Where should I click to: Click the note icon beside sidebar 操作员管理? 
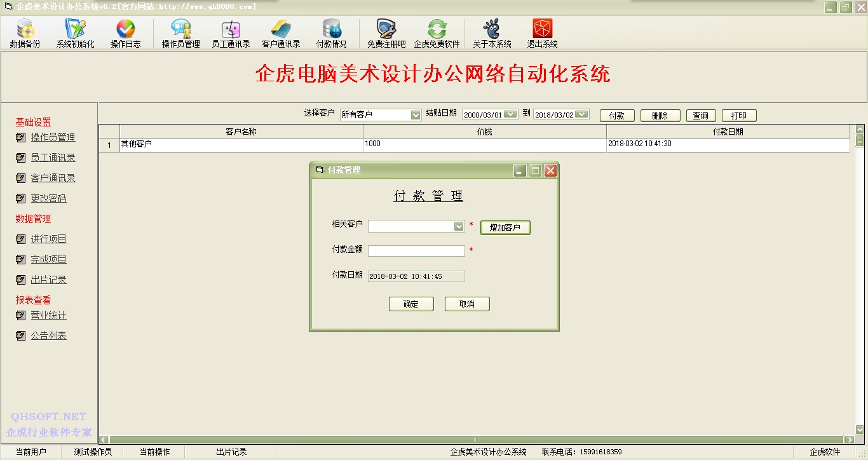(x=21, y=137)
